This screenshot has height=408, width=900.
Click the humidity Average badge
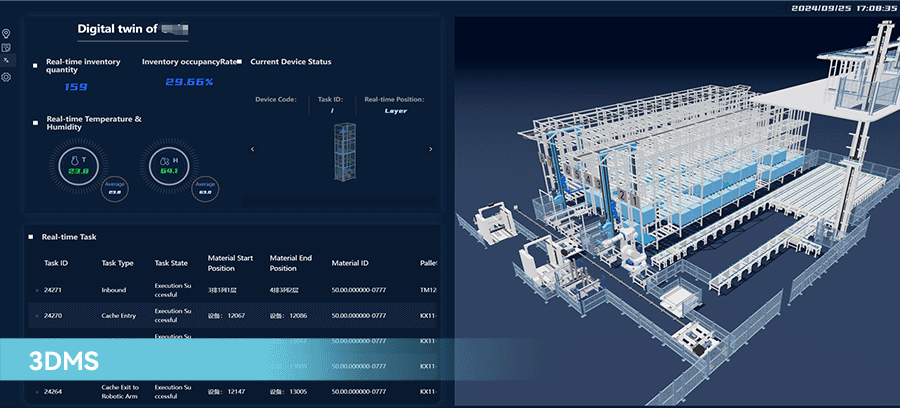click(x=205, y=188)
